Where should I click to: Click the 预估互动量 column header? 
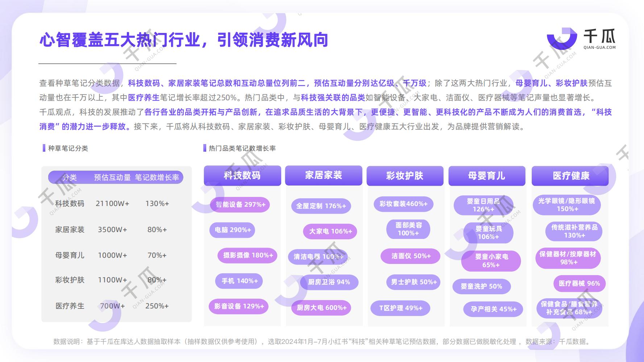click(112, 177)
